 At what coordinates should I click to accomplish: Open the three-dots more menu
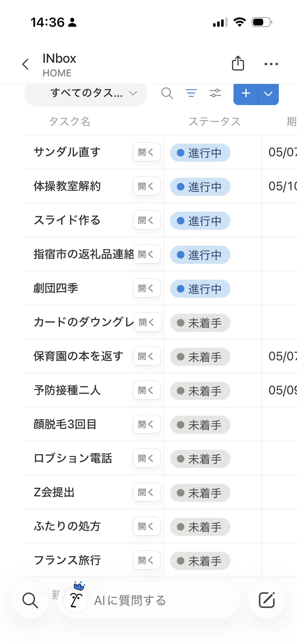[271, 64]
